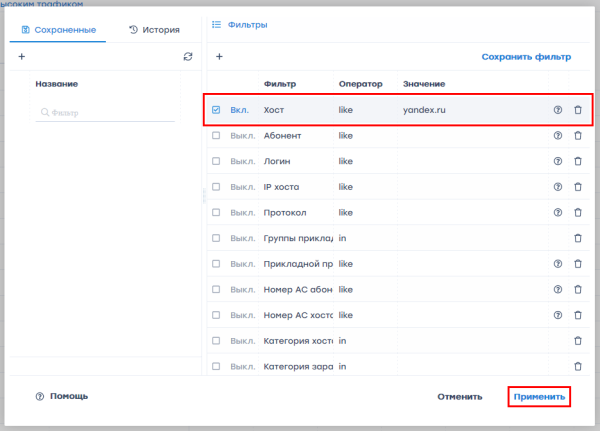This screenshot has width=600, height=431.
Task: Click the refresh icon in the saved filters panel
Action: click(x=188, y=57)
